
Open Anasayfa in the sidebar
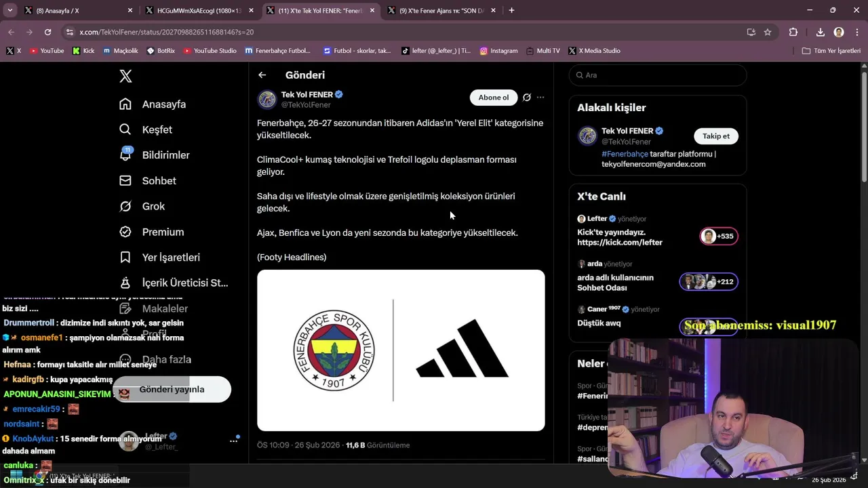[153, 104]
